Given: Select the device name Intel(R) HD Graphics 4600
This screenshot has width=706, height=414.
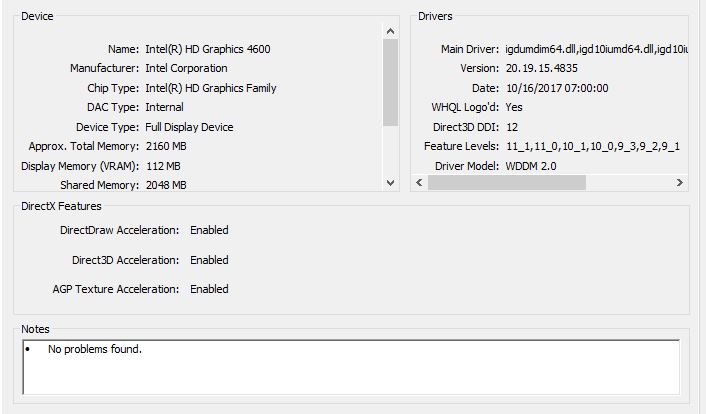Looking at the screenshot, I should [207, 49].
